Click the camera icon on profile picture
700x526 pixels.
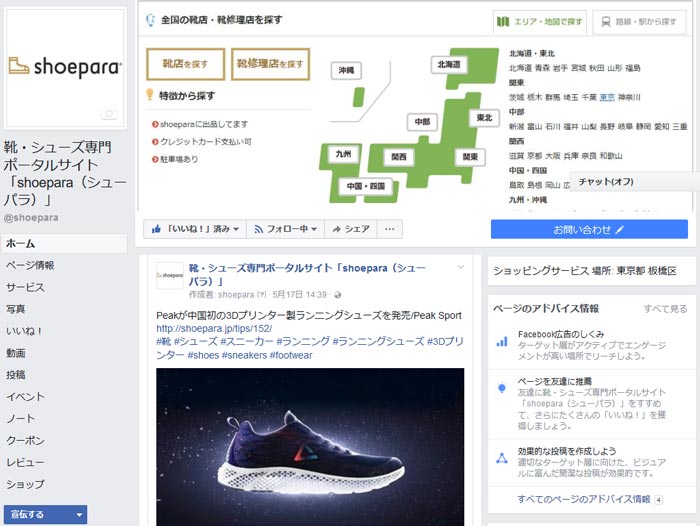(x=109, y=114)
